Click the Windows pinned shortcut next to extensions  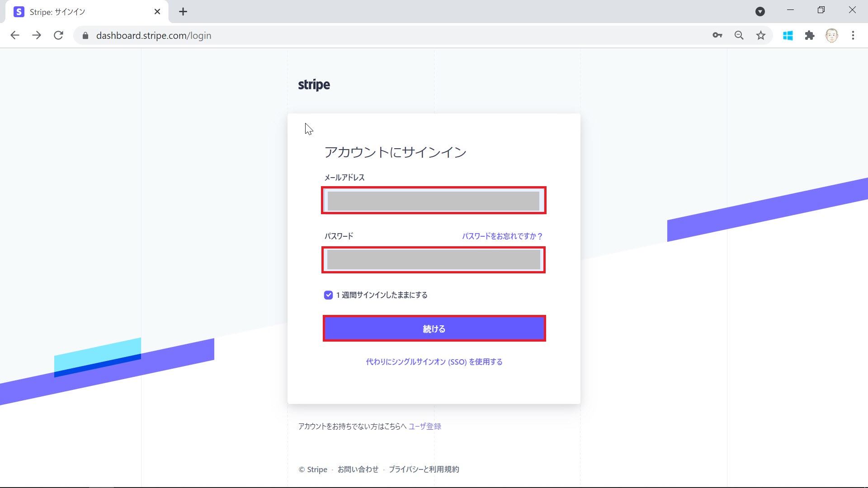pos(788,35)
